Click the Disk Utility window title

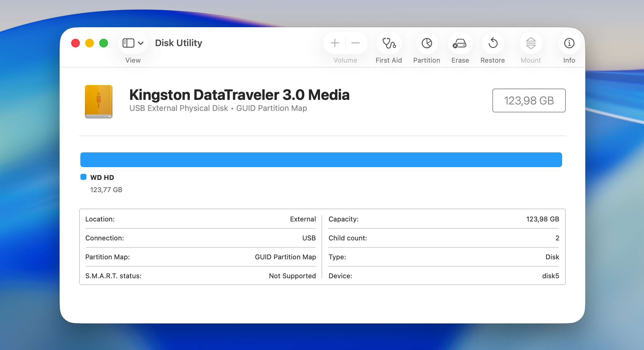pos(178,43)
